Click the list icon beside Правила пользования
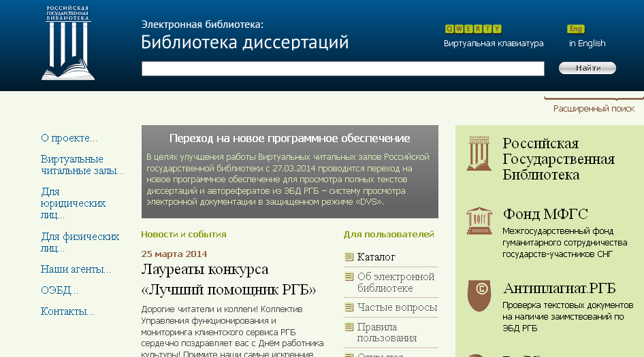The width and height of the screenshot is (644, 357). (x=349, y=326)
